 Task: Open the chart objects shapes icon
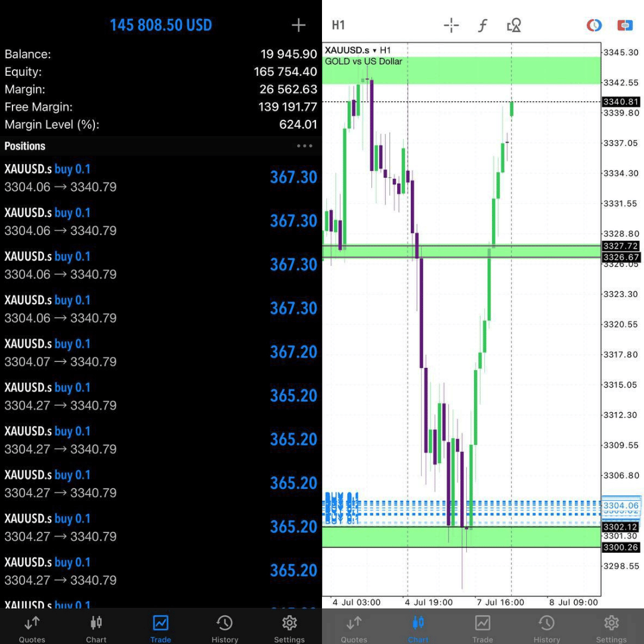[513, 25]
